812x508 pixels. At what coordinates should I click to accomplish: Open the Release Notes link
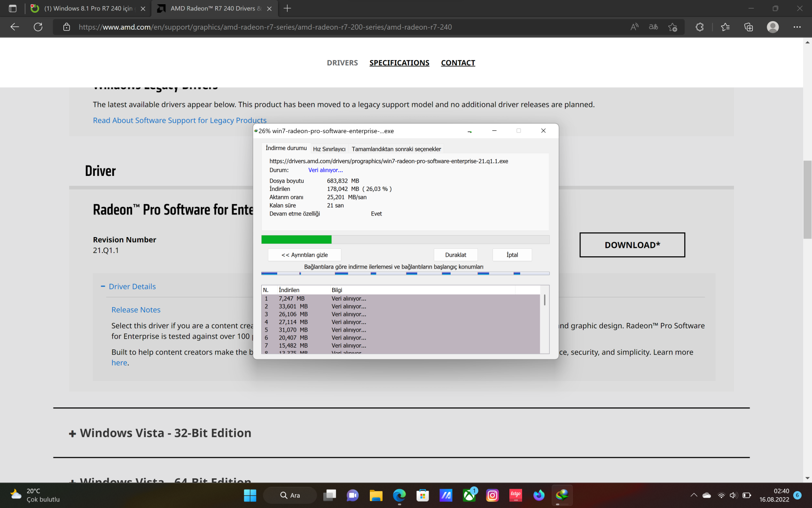point(136,310)
